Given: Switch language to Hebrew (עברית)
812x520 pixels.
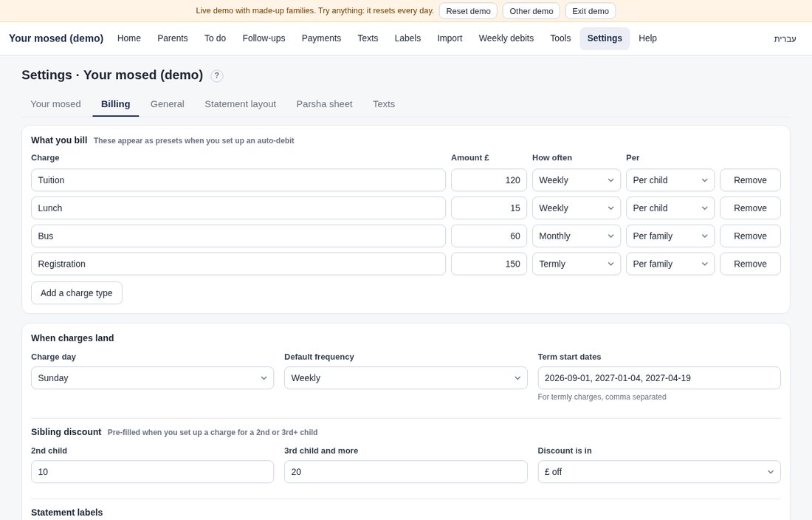Looking at the screenshot, I should tap(785, 39).
